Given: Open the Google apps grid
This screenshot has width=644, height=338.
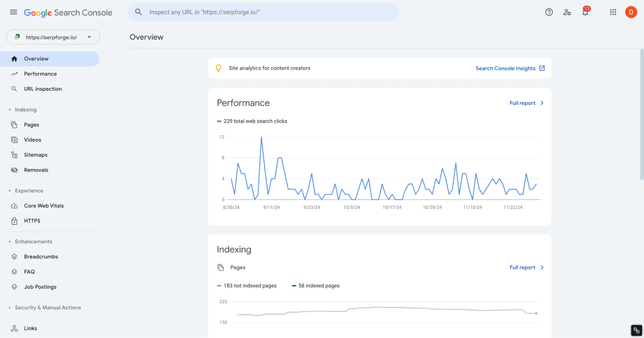Looking at the screenshot, I should [x=613, y=12].
